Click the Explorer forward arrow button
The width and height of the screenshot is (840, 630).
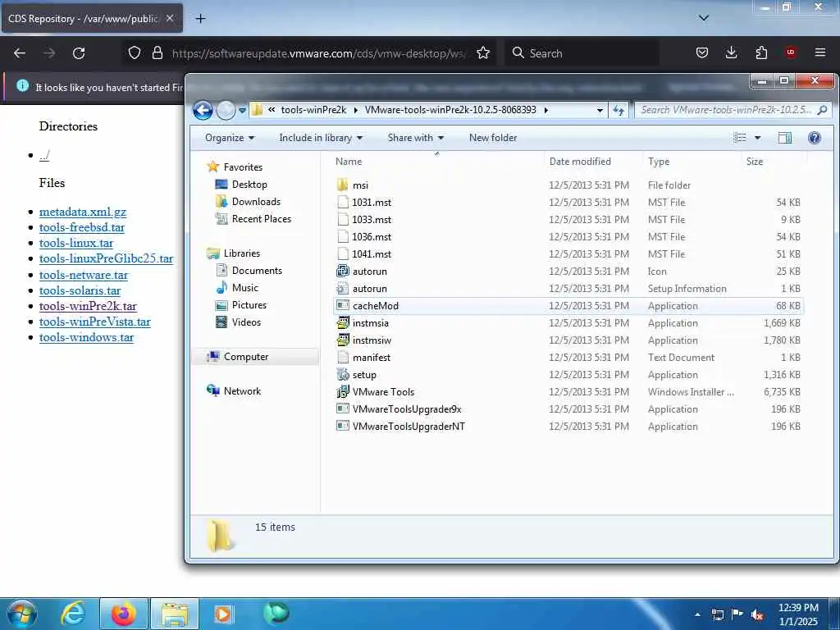[x=226, y=111]
